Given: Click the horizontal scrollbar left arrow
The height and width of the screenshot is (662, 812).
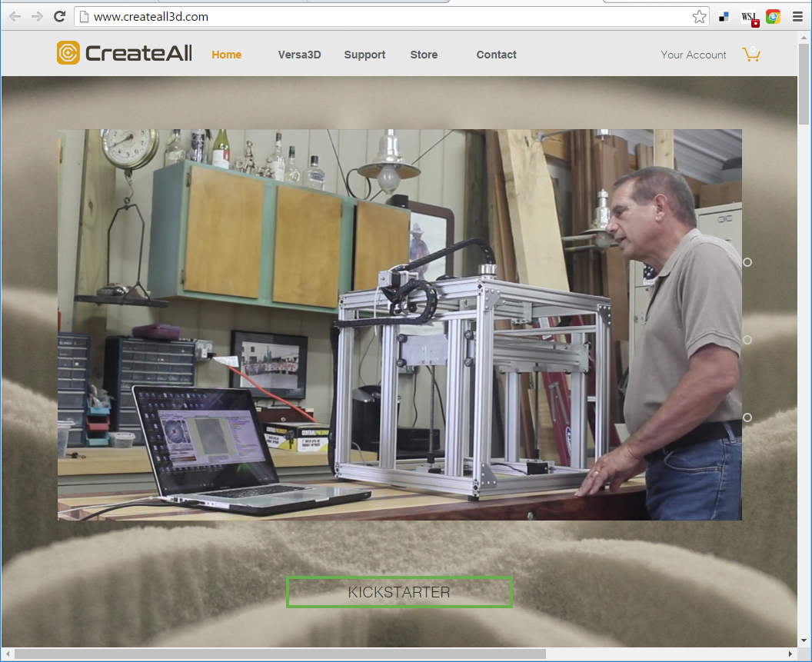Looking at the screenshot, I should tap(7, 654).
